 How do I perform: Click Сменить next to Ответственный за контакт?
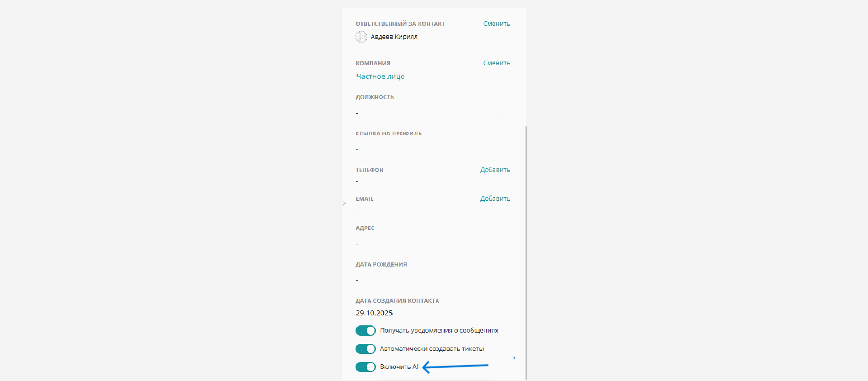point(496,24)
